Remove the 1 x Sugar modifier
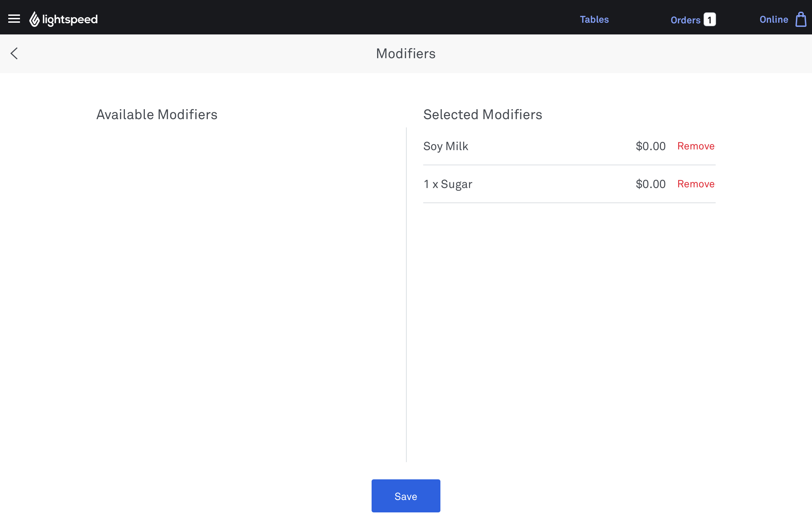 696,184
